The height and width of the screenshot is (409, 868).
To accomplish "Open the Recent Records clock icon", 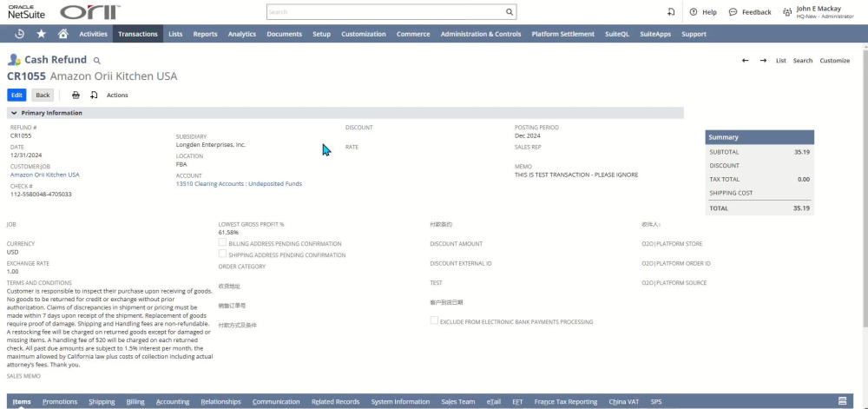I will click(x=19, y=34).
